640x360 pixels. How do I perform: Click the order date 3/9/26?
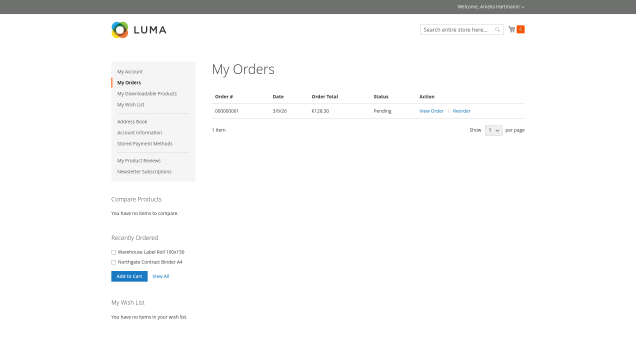(280, 111)
